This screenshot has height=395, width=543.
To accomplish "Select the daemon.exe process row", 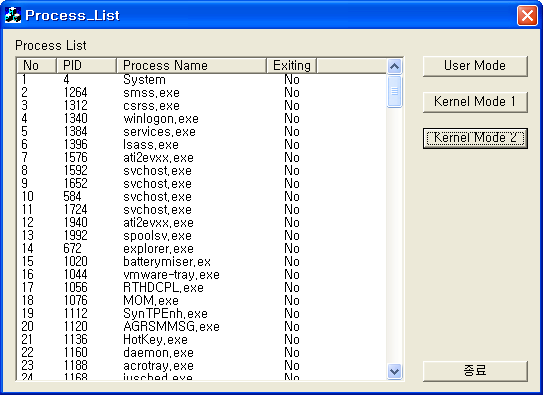I will tap(202, 352).
